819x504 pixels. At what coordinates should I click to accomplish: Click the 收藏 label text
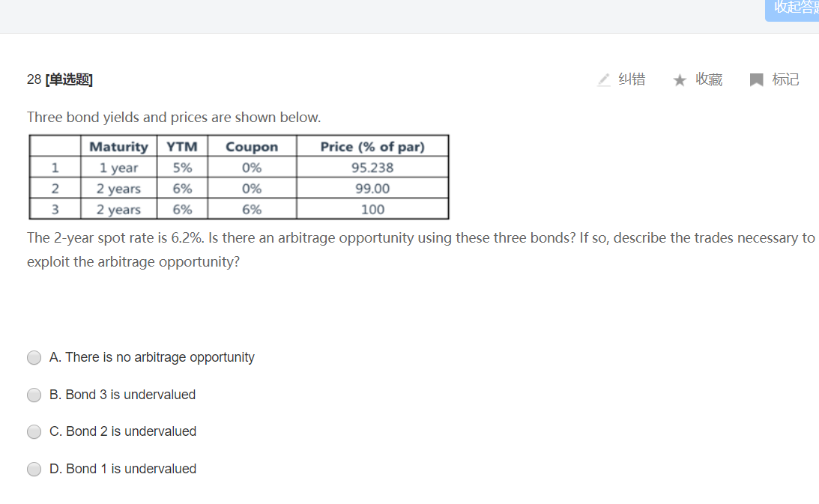pos(709,79)
